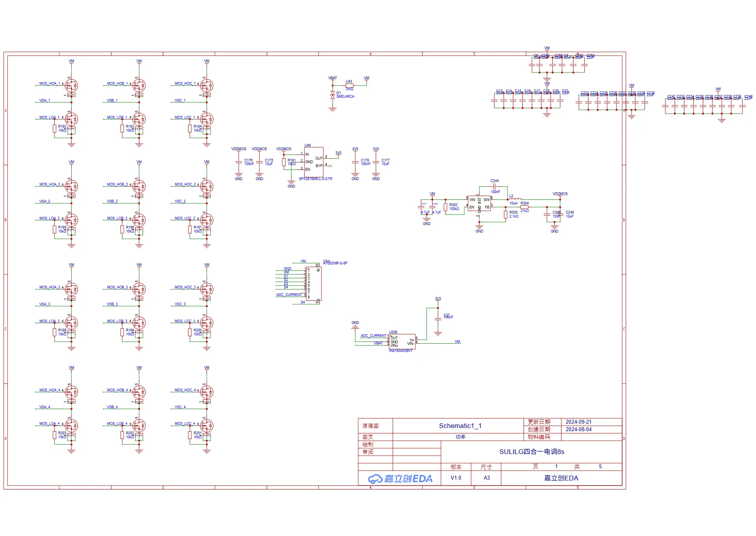Screen dimensions: 756x536
Task: Select the U208 current sense amplifier
Action: tap(402, 342)
